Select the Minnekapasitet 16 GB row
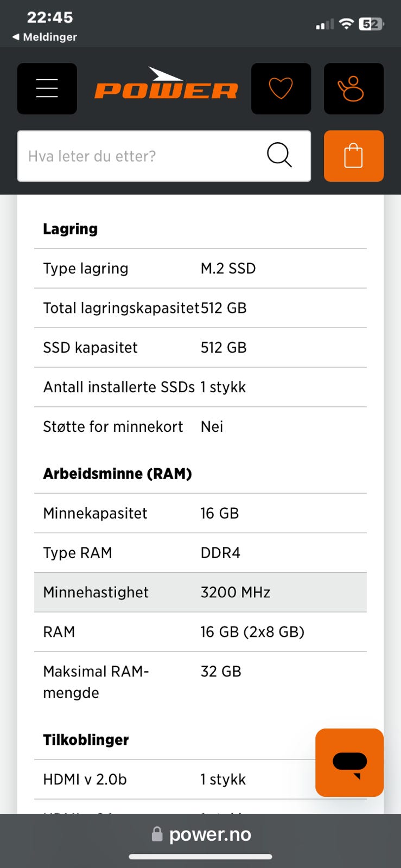Screen dimensions: 401x868 pyautogui.click(x=200, y=513)
